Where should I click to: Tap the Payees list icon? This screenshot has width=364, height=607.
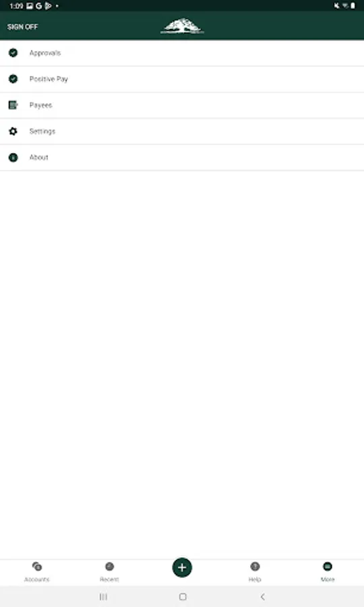pyautogui.click(x=13, y=105)
